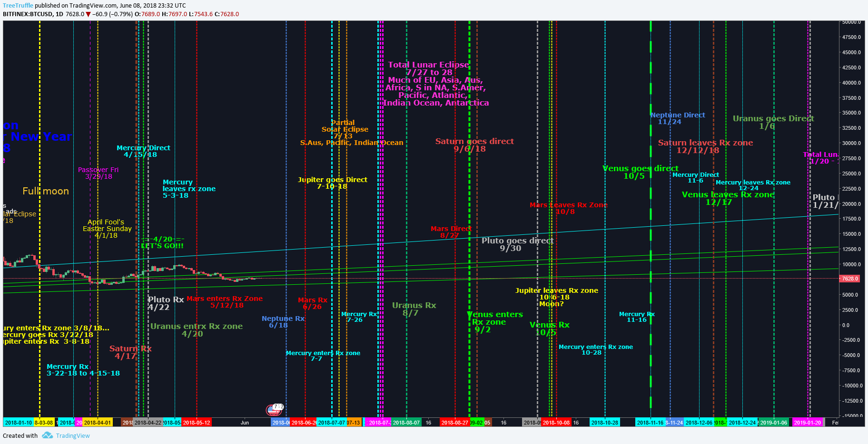Screen dimensions: 868x444
Task: Click the Uranus Rx 8/7 label
Action: click(x=414, y=309)
